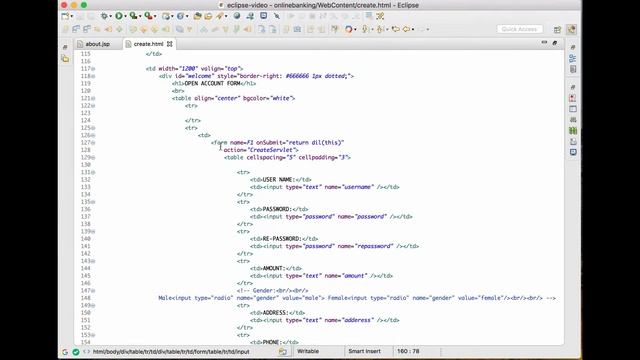Click the breadcrumb path in status bar
The height and width of the screenshot is (360, 640).
pyautogui.click(x=171, y=351)
